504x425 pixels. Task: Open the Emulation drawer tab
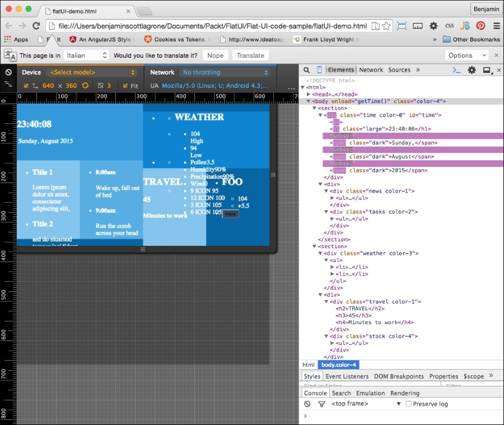pyautogui.click(x=370, y=393)
